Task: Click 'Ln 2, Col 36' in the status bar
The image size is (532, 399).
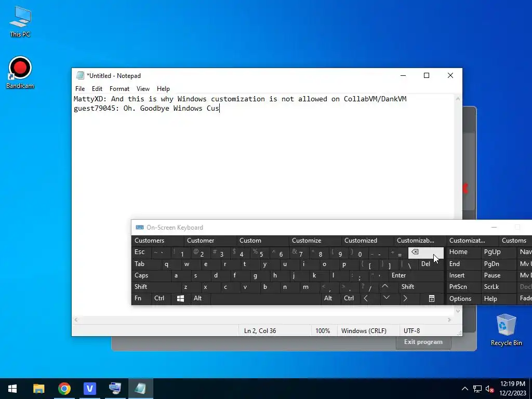Action: 260,331
